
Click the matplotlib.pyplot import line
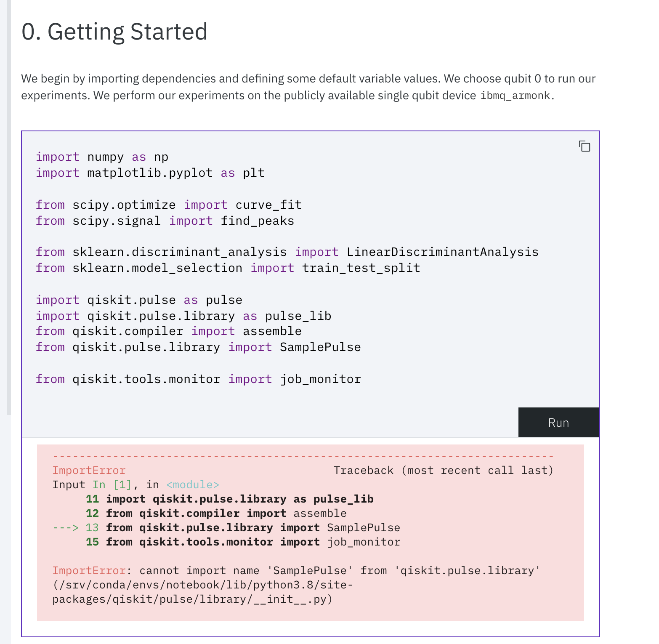pyautogui.click(x=149, y=172)
